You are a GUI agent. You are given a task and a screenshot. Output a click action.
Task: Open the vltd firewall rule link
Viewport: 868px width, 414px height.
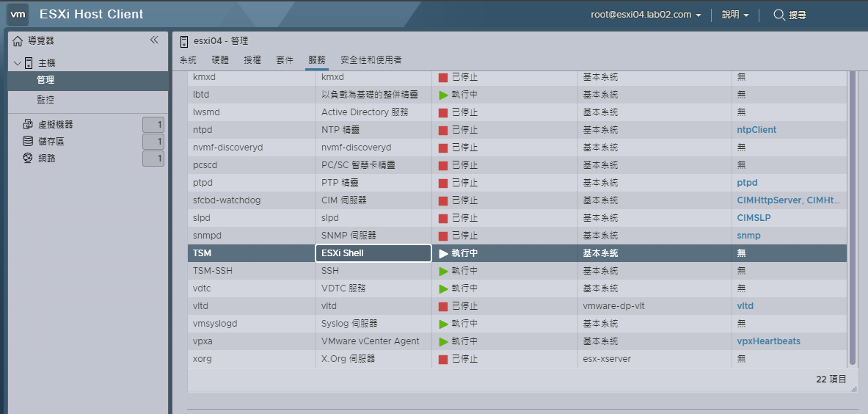point(745,305)
